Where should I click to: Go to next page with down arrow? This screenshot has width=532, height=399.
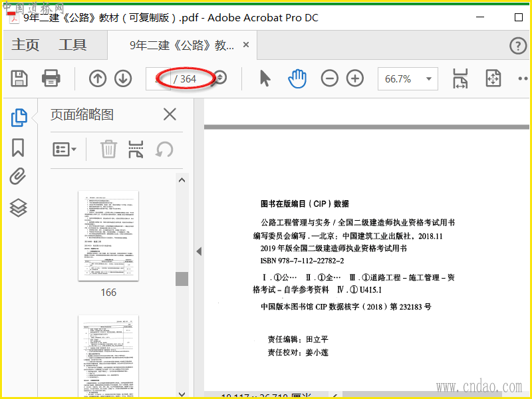pos(123,78)
